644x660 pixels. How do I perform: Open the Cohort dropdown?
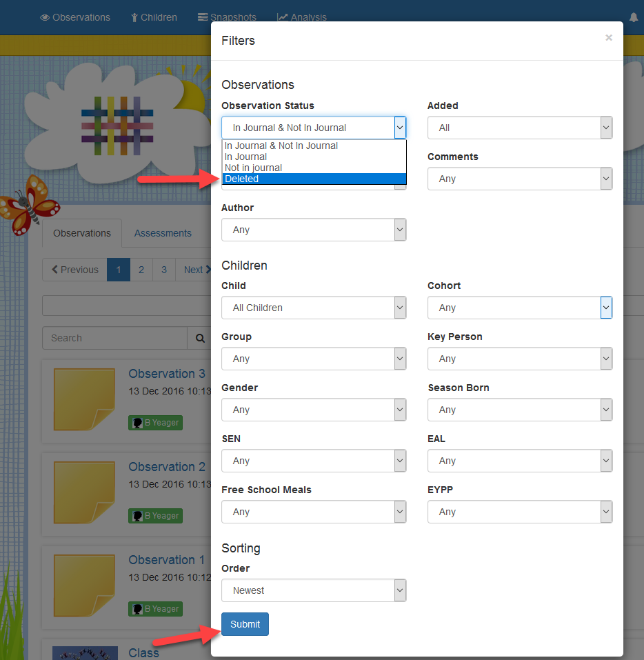tap(520, 308)
